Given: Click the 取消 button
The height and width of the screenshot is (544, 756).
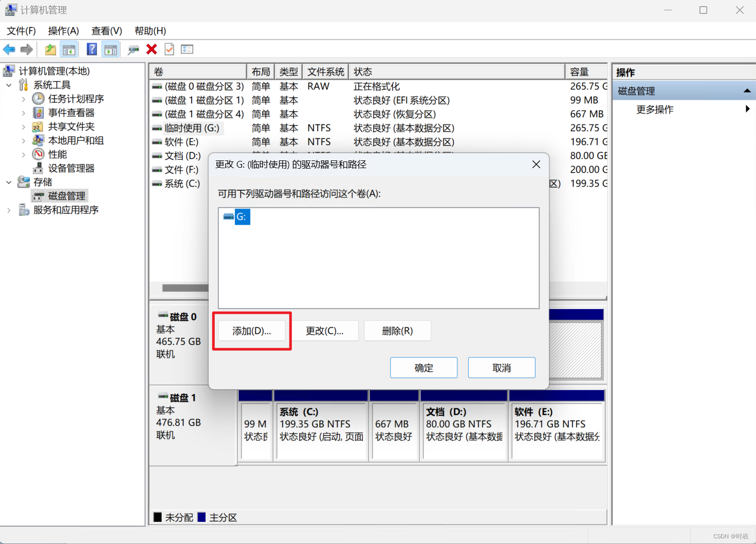Looking at the screenshot, I should (502, 368).
